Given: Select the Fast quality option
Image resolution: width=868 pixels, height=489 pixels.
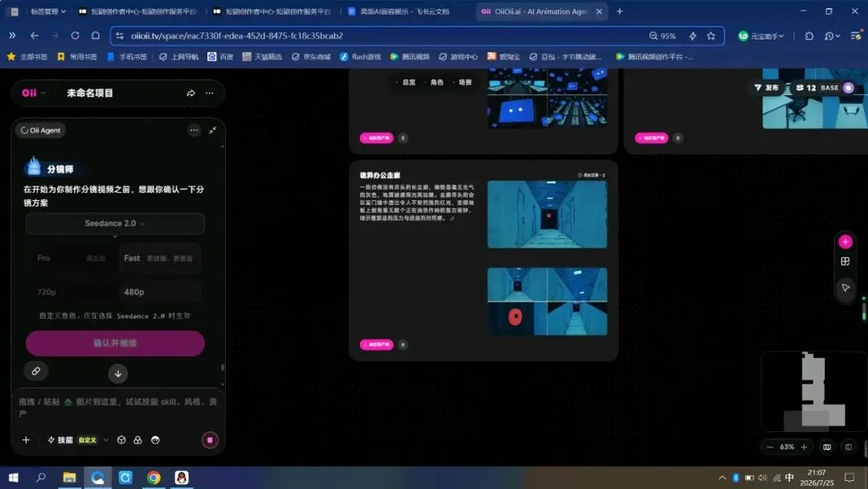Looking at the screenshot, I should click(x=159, y=258).
